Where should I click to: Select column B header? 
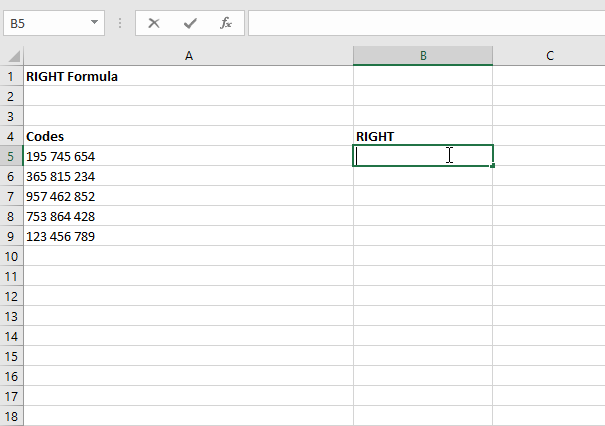click(x=423, y=56)
